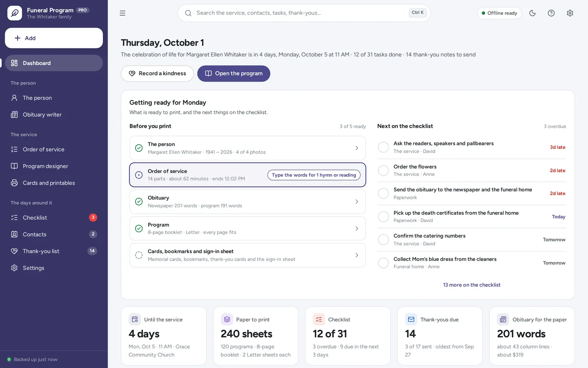This screenshot has height=368, width=588.
Task: Click the green check beside Program
Action: 139,228
